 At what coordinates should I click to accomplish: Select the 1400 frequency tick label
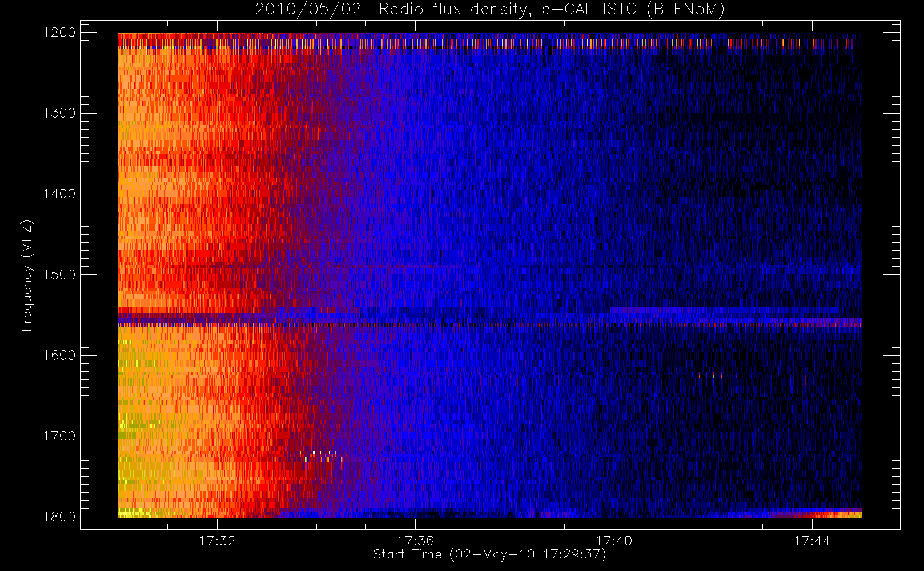tap(59, 194)
